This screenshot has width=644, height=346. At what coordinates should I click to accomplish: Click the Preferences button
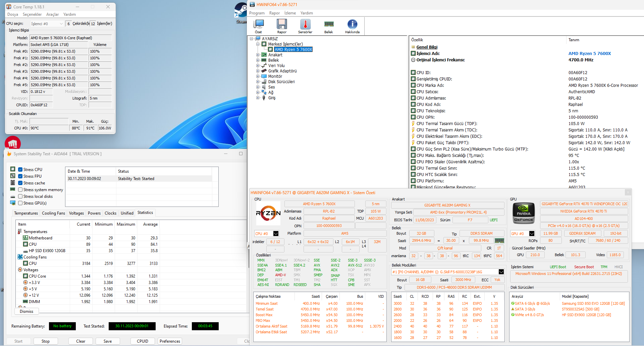[170, 341]
